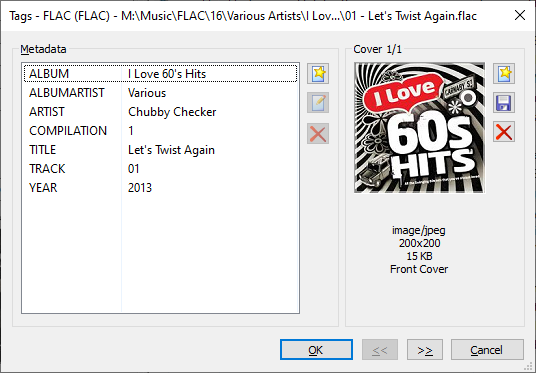The width and height of the screenshot is (536, 373).
Task: Add a new metadata tag
Action: point(318,74)
